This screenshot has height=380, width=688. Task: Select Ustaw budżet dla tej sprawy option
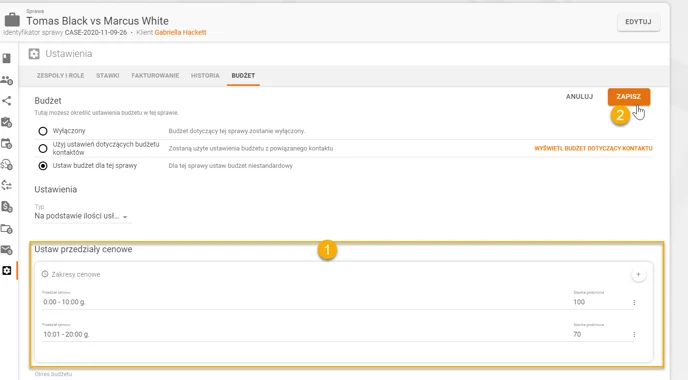click(43, 166)
